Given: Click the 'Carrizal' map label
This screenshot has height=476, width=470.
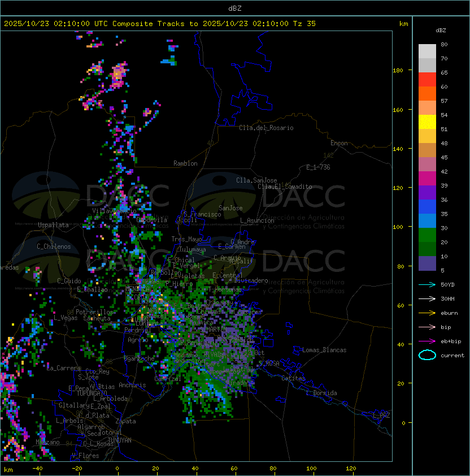Looking at the screenshot, I should coord(168,379).
